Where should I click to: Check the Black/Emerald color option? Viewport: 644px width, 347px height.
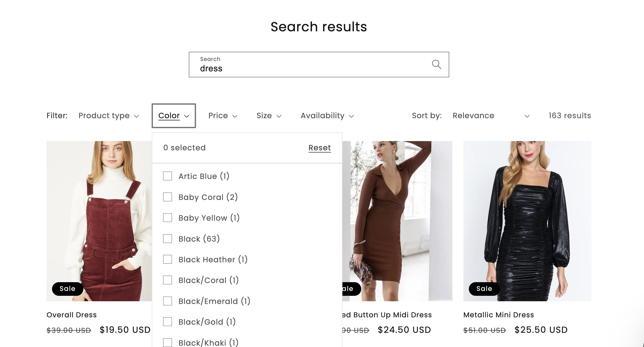pos(168,301)
